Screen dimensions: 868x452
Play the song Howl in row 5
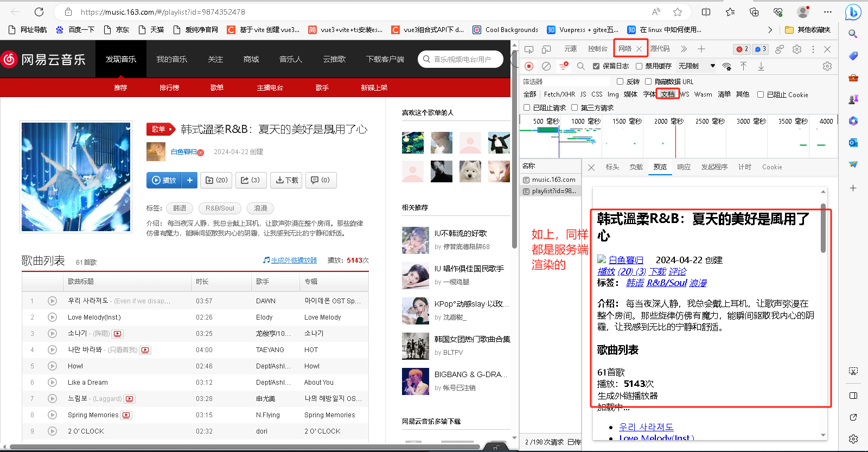pyautogui.click(x=52, y=366)
